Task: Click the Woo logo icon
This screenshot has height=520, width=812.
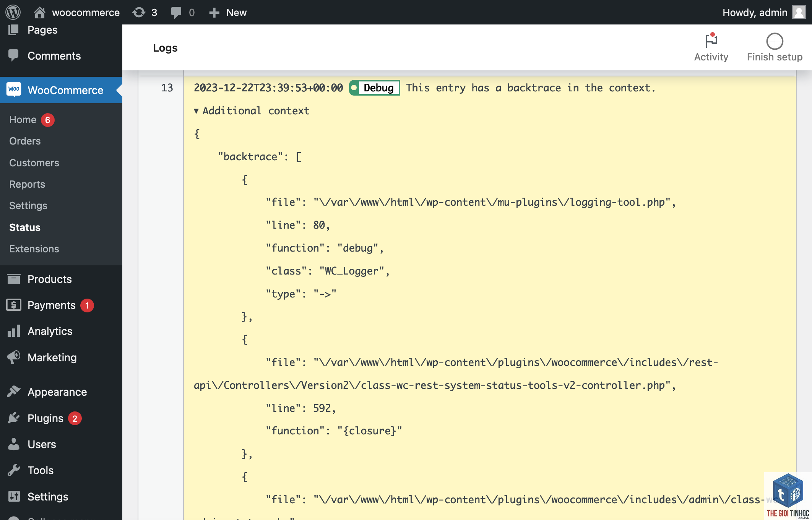Action: pyautogui.click(x=14, y=90)
